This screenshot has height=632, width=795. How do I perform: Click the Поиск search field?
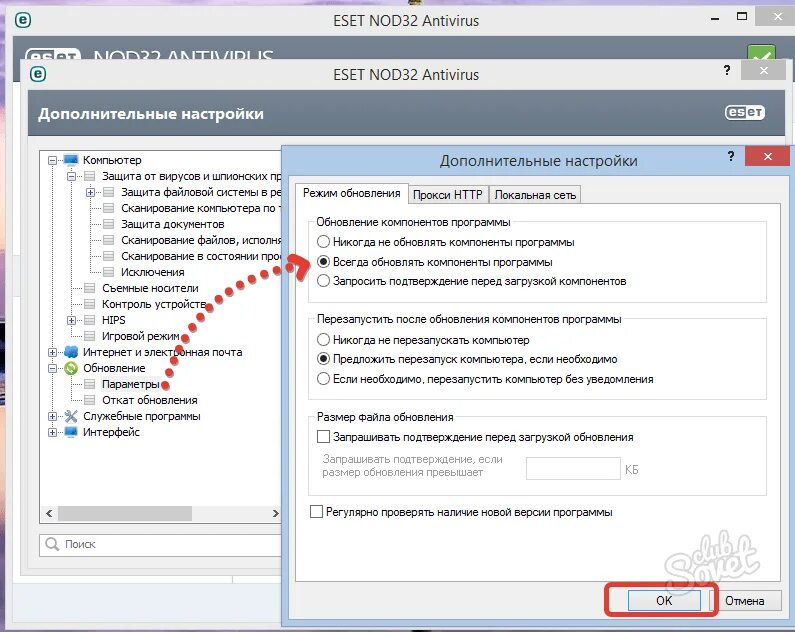pos(160,545)
